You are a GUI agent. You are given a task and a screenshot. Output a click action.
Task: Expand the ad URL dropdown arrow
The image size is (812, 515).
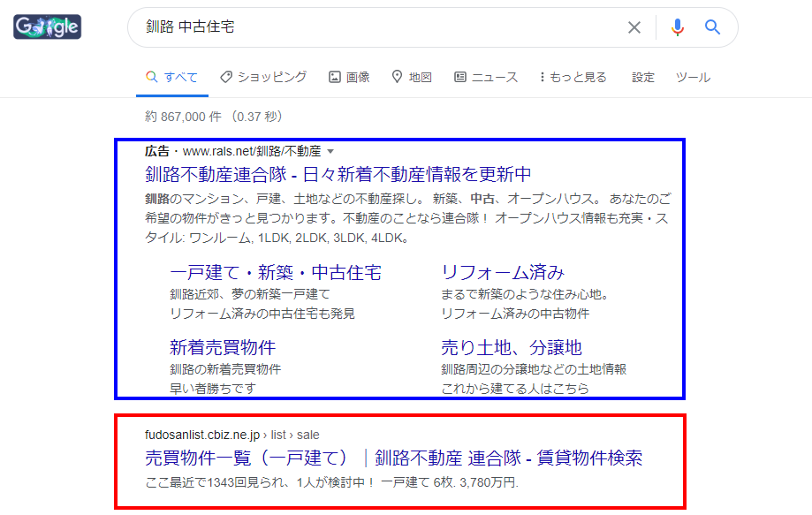[x=330, y=152]
